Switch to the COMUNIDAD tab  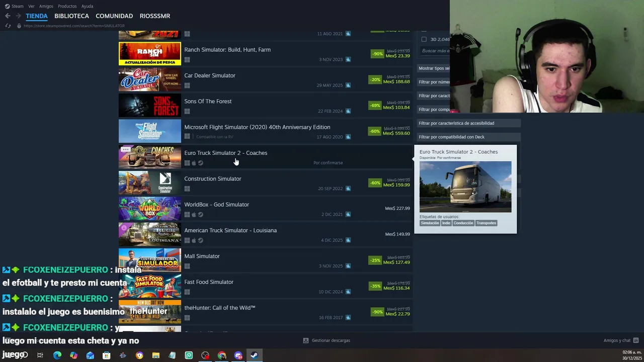coord(114,16)
